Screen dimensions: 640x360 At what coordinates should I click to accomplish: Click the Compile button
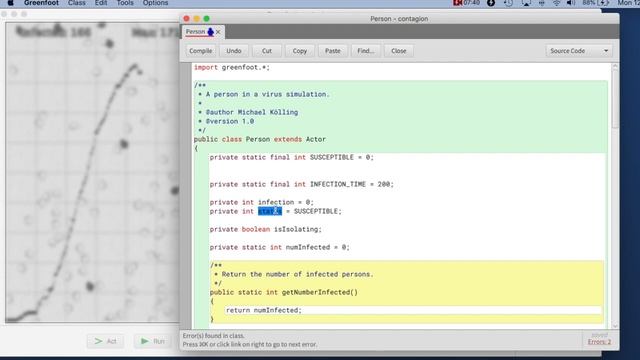[201, 51]
